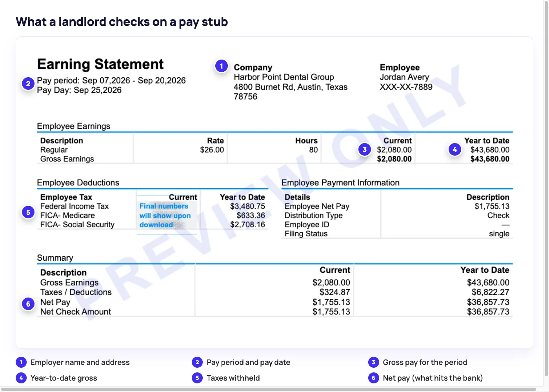Click current taxes amount "$324.87"

[335, 292]
